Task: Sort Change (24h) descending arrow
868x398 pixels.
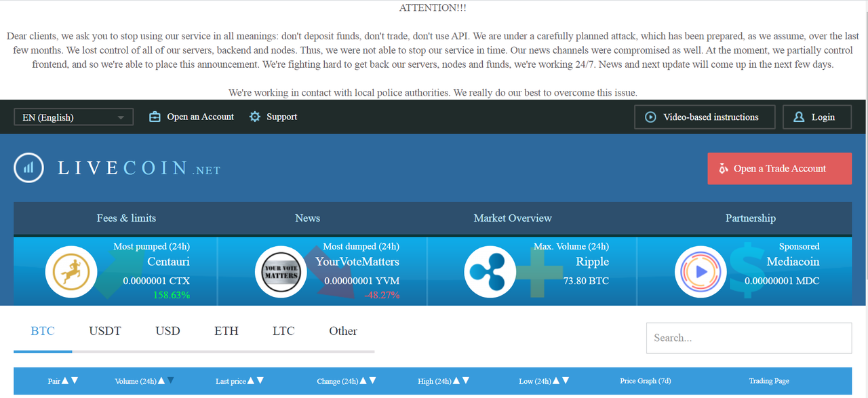Action: coord(372,381)
